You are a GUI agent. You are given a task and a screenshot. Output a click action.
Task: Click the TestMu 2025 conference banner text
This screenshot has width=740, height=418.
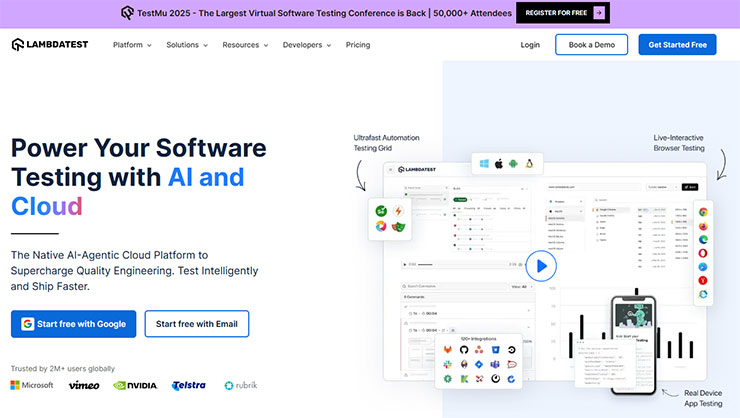click(x=324, y=13)
